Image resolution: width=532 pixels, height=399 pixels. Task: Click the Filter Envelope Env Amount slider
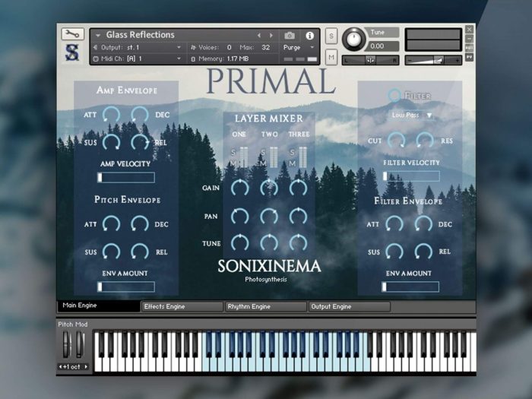tap(410, 287)
